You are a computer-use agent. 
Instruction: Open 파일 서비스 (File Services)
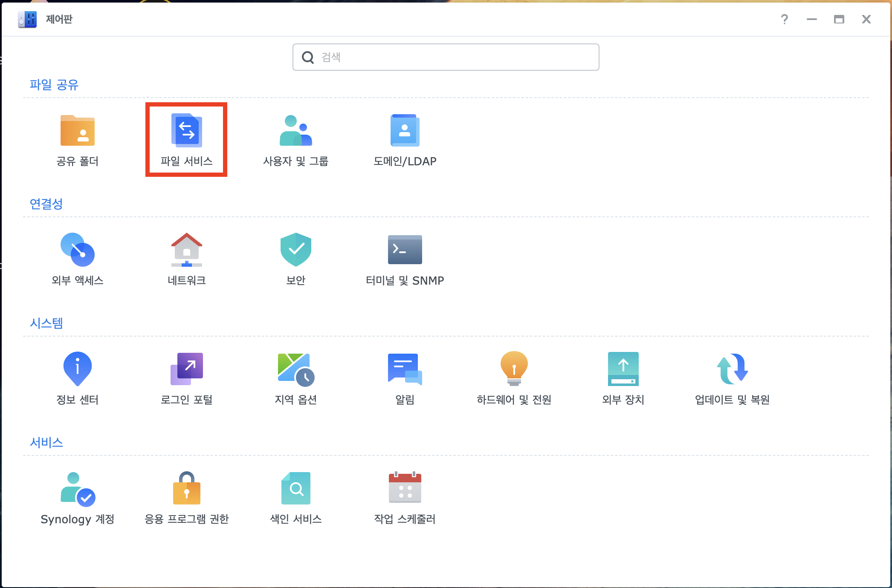(x=186, y=131)
